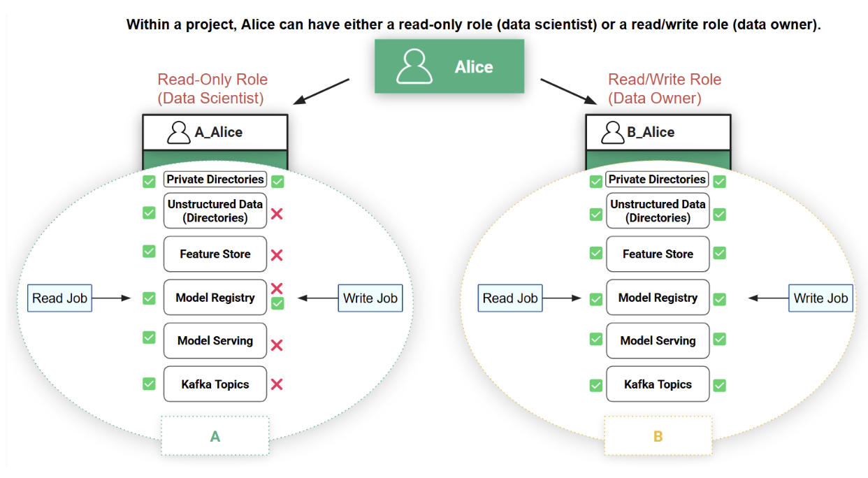Click the A_Alice user icon
The height and width of the screenshot is (478, 868).
[x=178, y=132]
